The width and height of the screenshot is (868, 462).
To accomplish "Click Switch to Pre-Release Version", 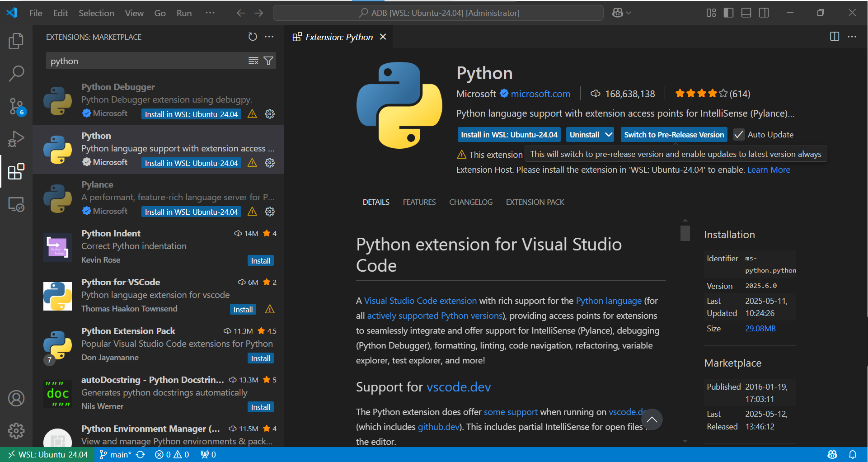I will 674,135.
